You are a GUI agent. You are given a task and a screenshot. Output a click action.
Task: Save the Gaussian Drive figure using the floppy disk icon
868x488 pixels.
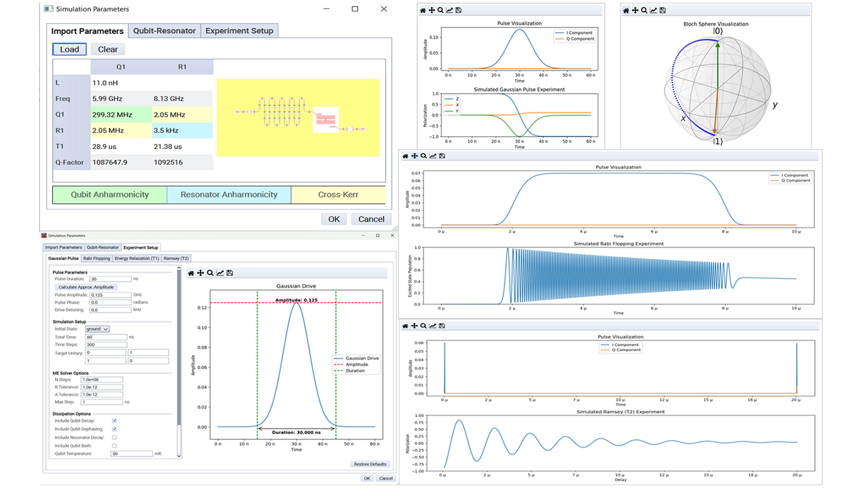(x=229, y=273)
